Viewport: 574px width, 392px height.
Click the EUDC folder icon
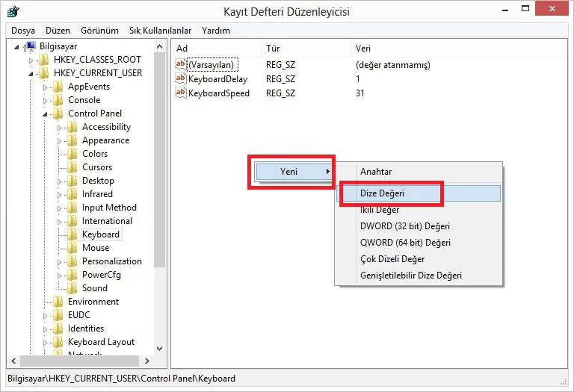[58, 315]
